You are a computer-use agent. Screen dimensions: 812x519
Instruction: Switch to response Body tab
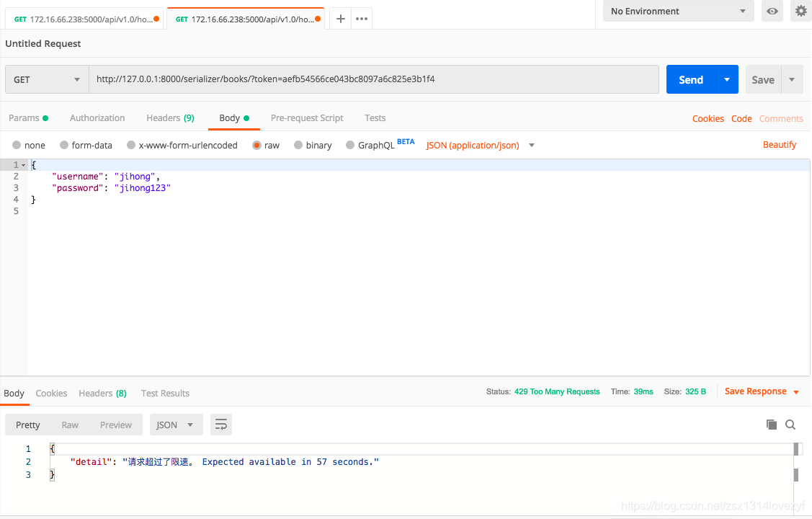[x=14, y=393]
